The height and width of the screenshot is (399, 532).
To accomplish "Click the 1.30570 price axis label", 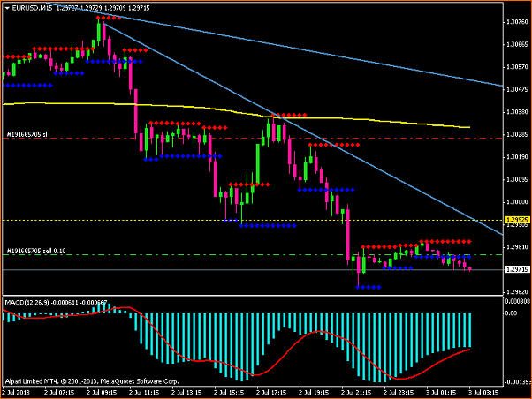I will [517, 67].
